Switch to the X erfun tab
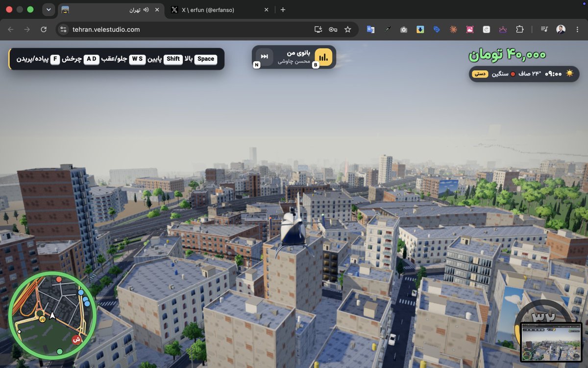The image size is (588, 368). click(218, 10)
